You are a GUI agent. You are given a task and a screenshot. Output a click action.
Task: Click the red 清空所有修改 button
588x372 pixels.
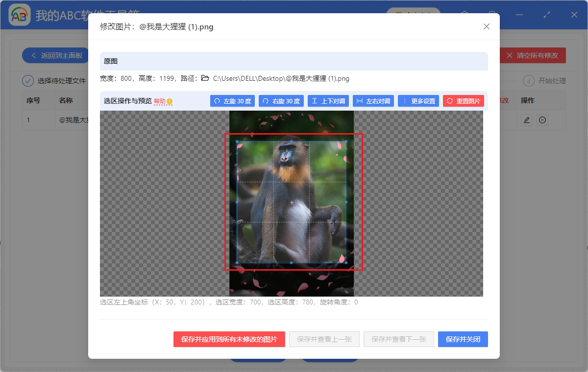click(533, 55)
